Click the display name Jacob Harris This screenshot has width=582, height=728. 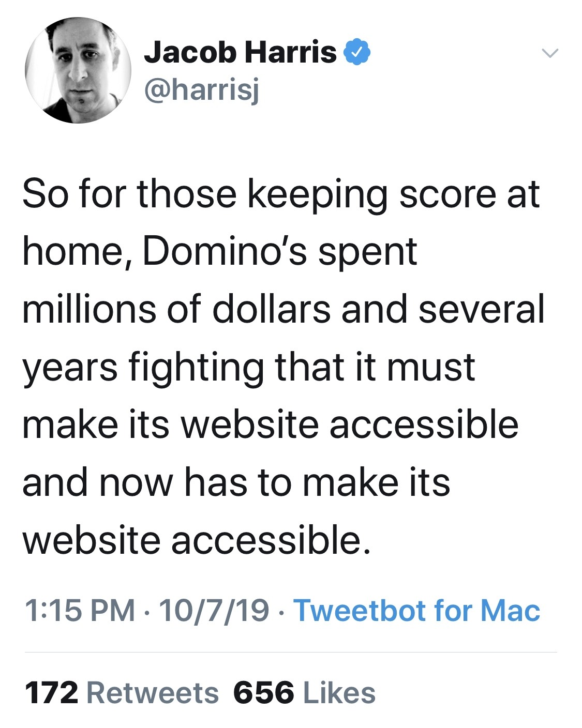[x=241, y=53]
